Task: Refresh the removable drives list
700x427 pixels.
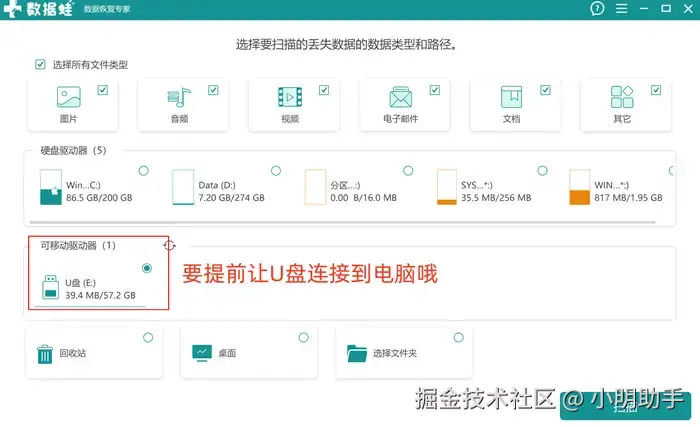Action: 169,245
